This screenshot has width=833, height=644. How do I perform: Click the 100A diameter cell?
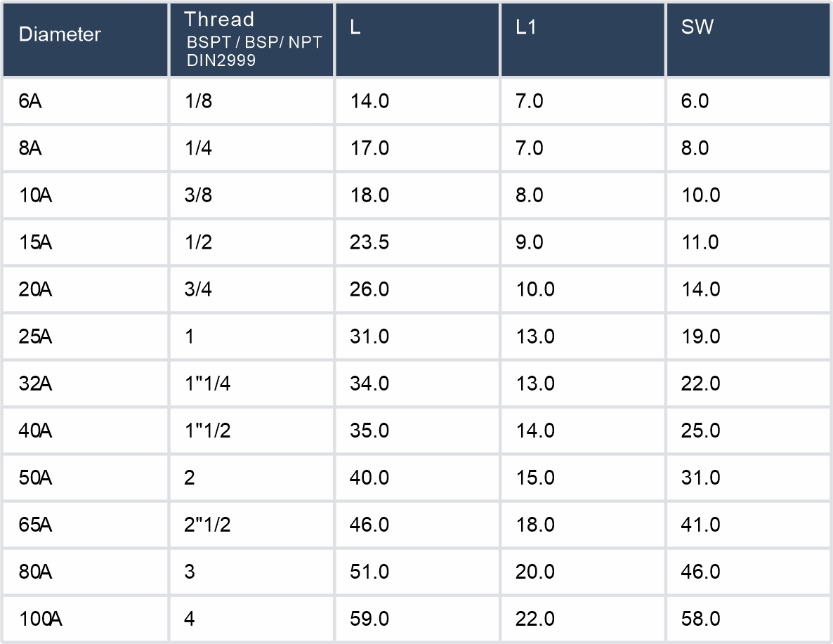coord(41,619)
